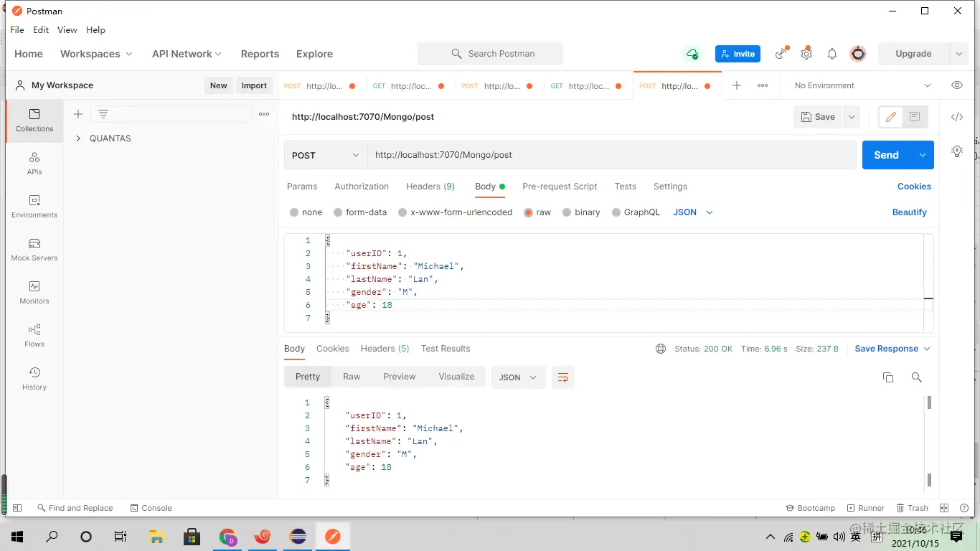The height and width of the screenshot is (551, 980).
Task: Click the Beautify link
Action: (910, 212)
